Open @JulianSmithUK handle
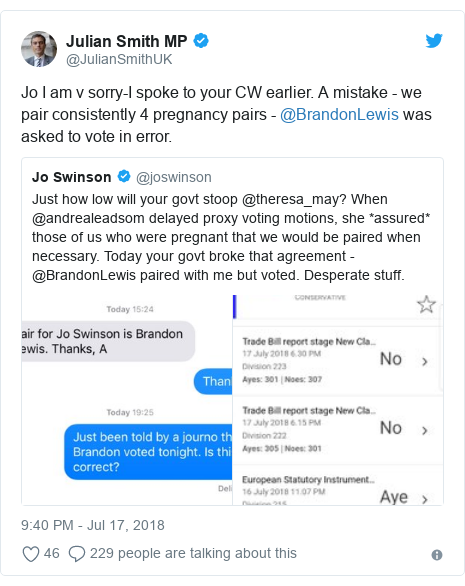 click(119, 59)
